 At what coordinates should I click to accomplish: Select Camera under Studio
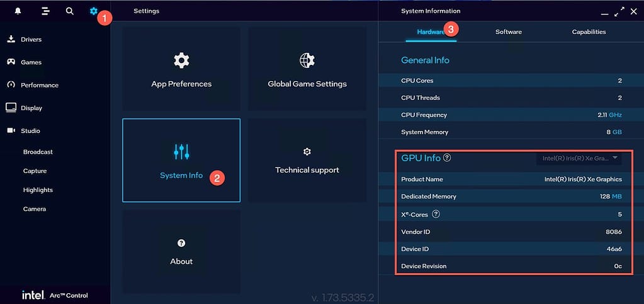tap(35, 209)
